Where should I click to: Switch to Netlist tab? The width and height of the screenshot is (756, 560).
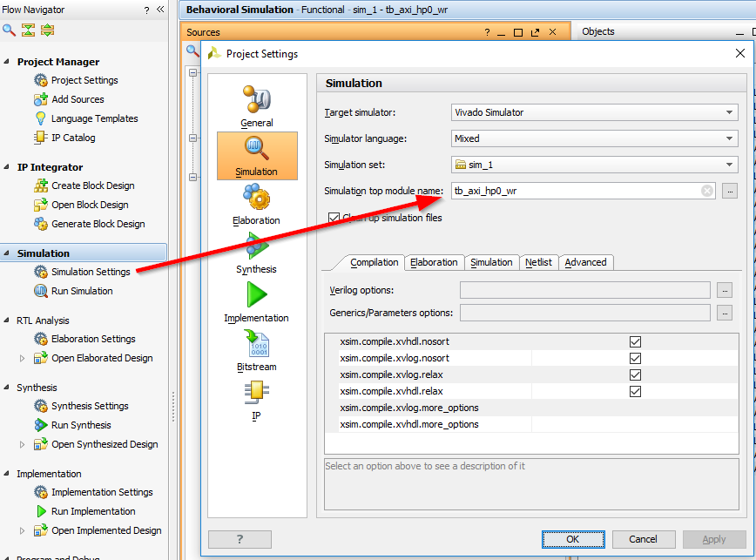coord(538,262)
